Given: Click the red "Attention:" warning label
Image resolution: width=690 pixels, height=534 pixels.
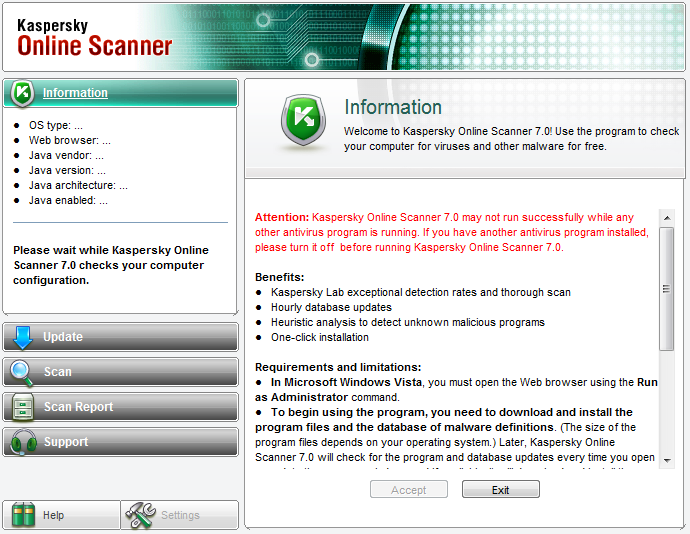Looking at the screenshot, I should (282, 217).
